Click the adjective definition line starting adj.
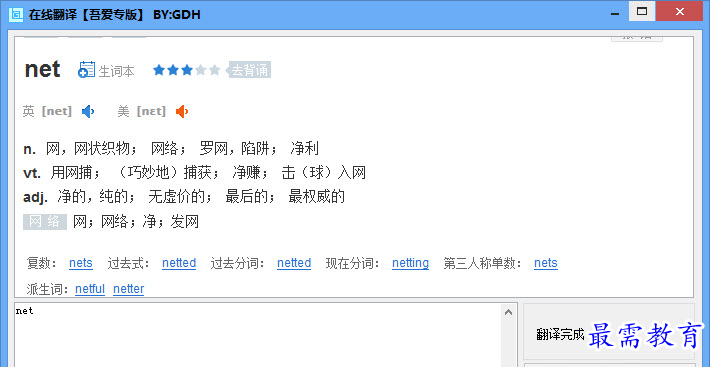 tap(184, 196)
